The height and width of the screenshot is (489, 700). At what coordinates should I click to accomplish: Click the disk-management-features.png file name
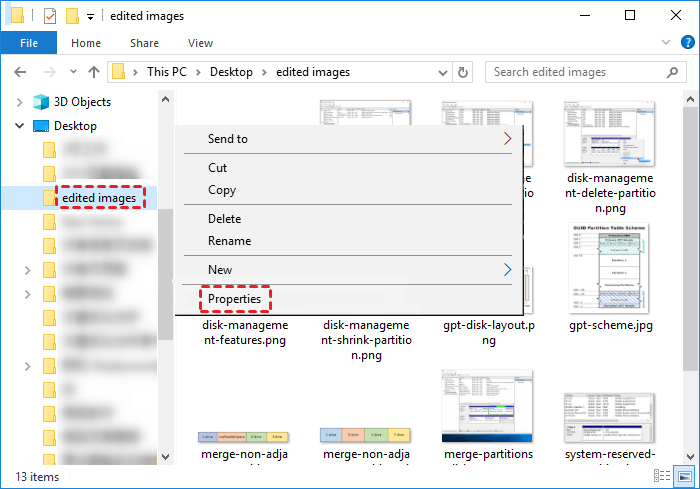pos(245,332)
